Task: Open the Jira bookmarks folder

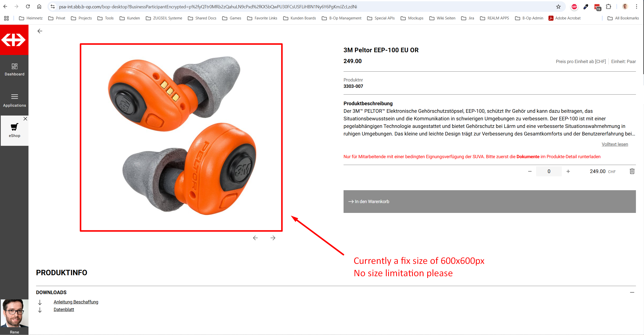Action: [468, 18]
